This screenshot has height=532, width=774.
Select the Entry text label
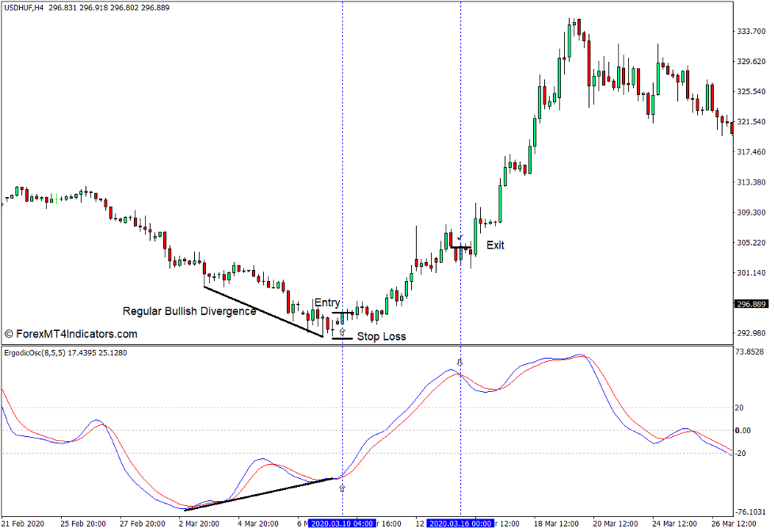326,302
